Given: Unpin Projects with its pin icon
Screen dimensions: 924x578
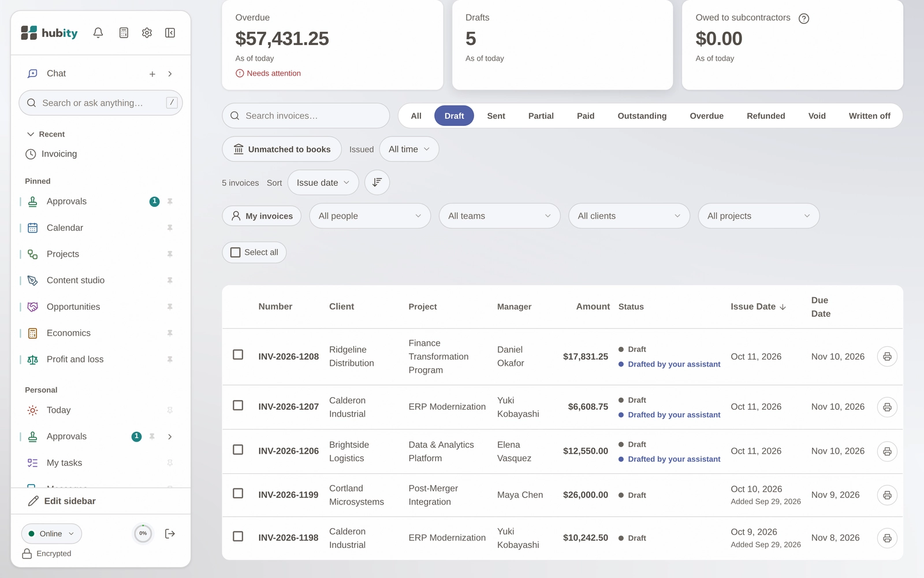Looking at the screenshot, I should (x=170, y=254).
